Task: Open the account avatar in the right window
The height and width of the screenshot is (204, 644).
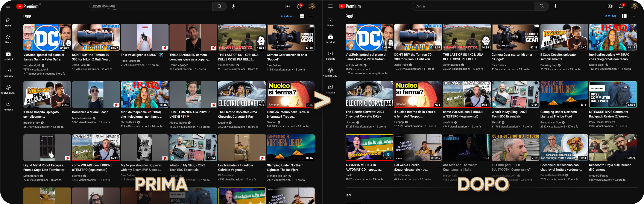Action: (x=634, y=6)
